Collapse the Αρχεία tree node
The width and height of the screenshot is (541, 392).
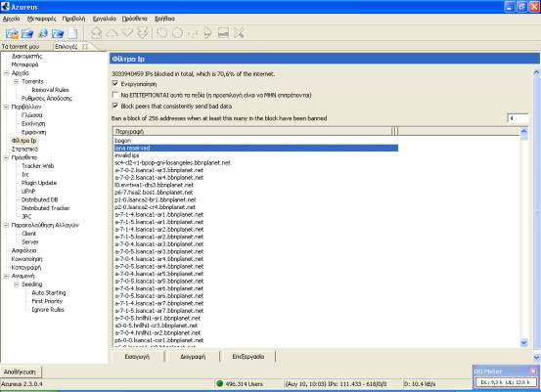(x=6, y=73)
